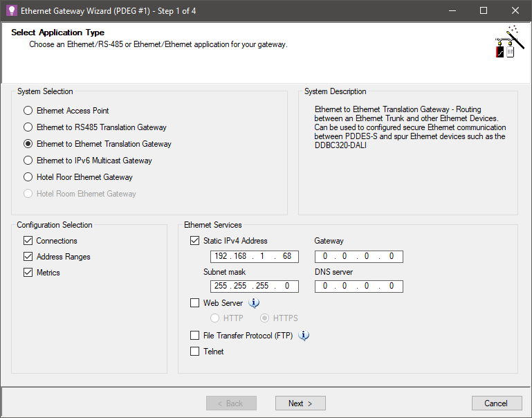Choose Ethernet to IPv6 Multicast Gateway

coord(28,161)
